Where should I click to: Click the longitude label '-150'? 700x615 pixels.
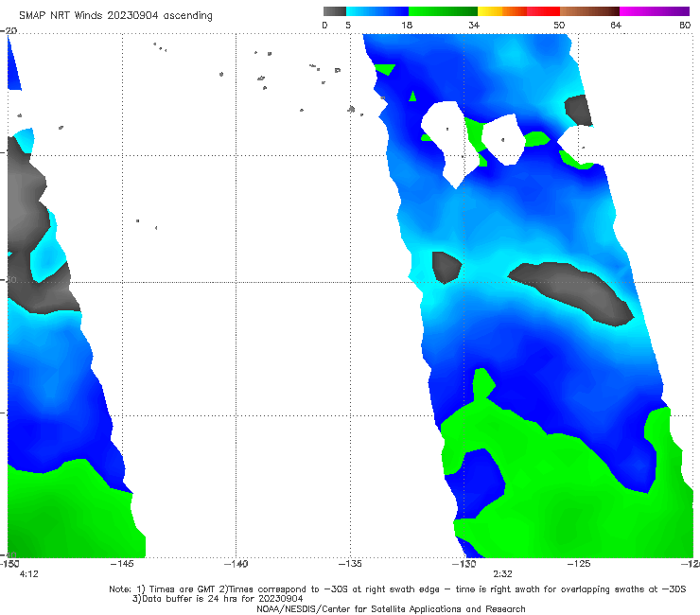9,564
